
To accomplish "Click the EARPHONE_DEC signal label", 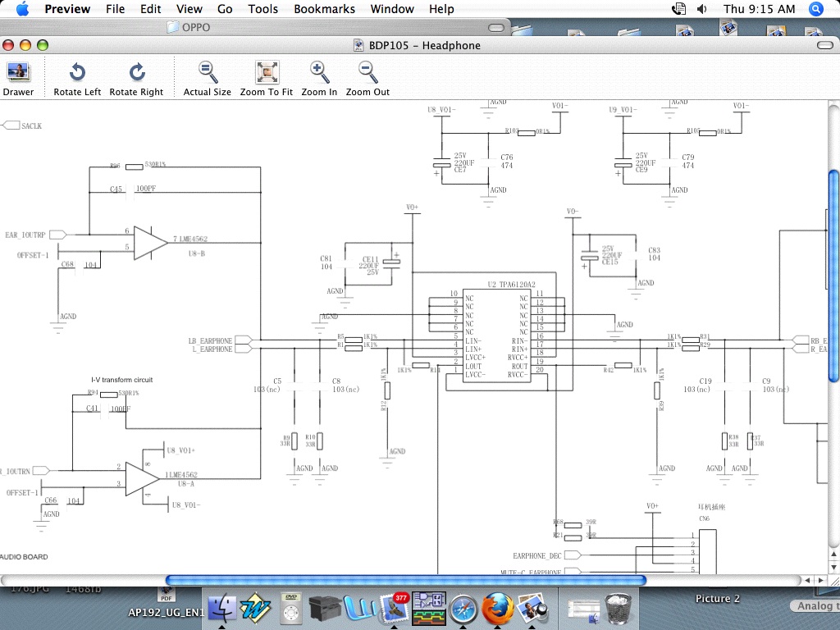I will [536, 555].
